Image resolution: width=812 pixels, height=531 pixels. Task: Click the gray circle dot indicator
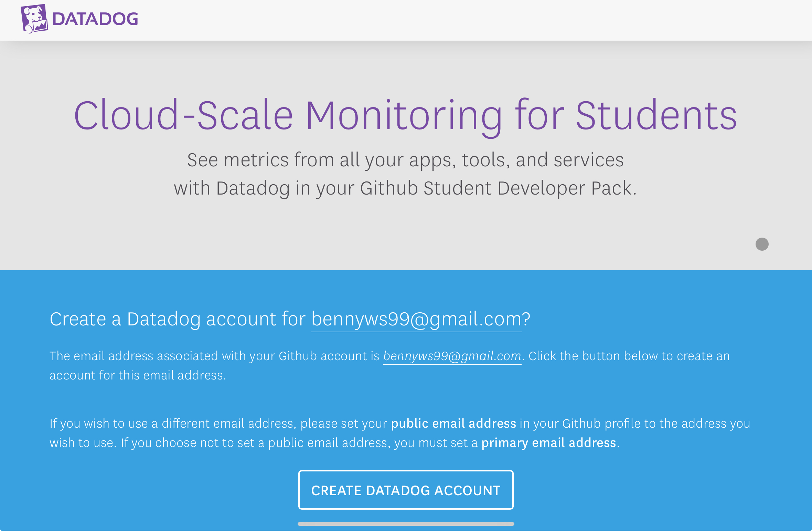click(x=762, y=244)
